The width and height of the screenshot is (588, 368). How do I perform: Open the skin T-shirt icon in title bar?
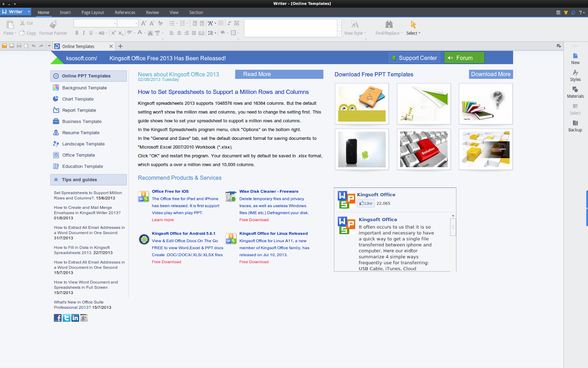[x=566, y=13]
